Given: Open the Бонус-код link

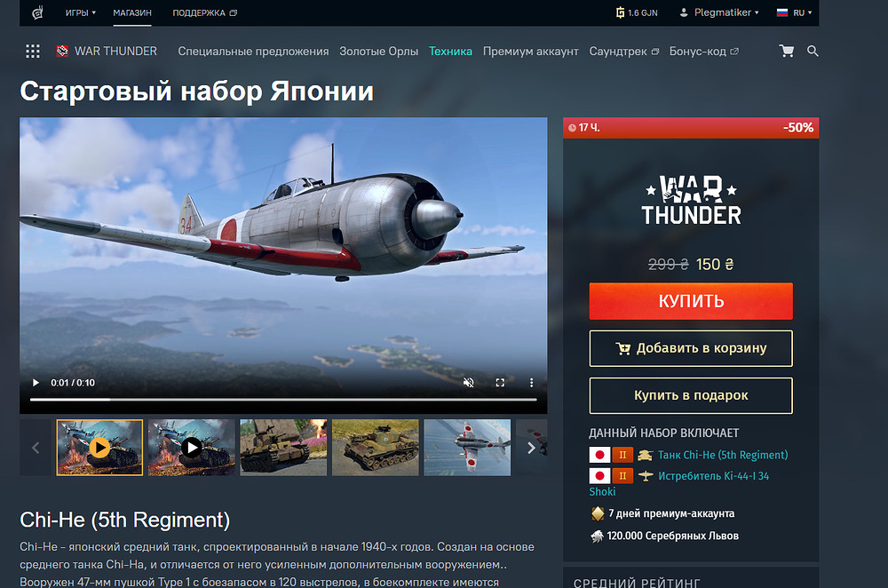Looking at the screenshot, I should tap(704, 51).
